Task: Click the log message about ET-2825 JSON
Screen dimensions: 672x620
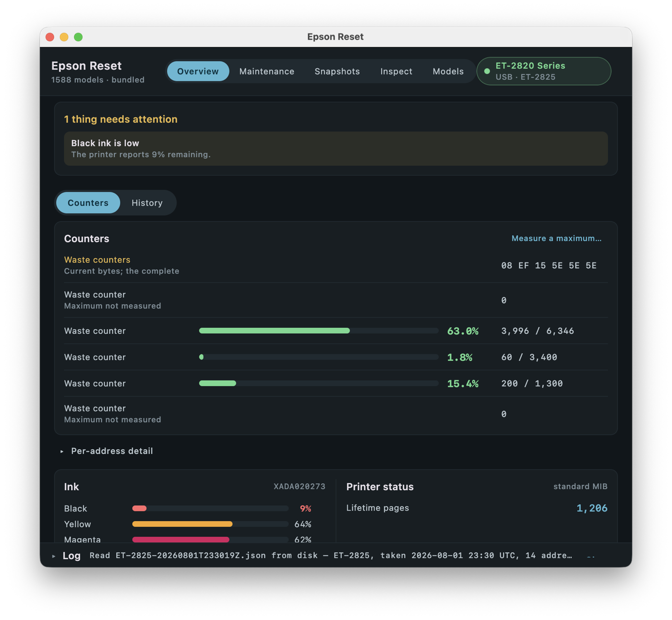Action: pos(331,556)
